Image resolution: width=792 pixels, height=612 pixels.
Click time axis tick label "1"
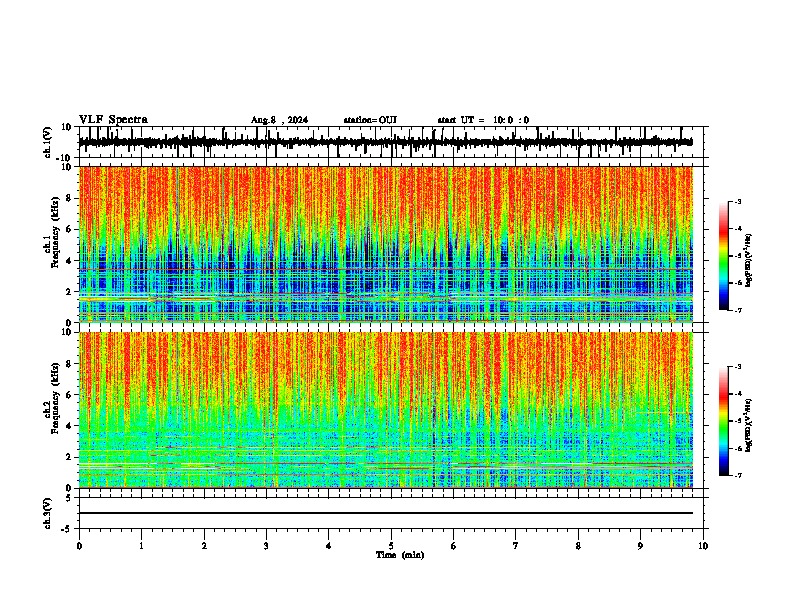coord(141,546)
